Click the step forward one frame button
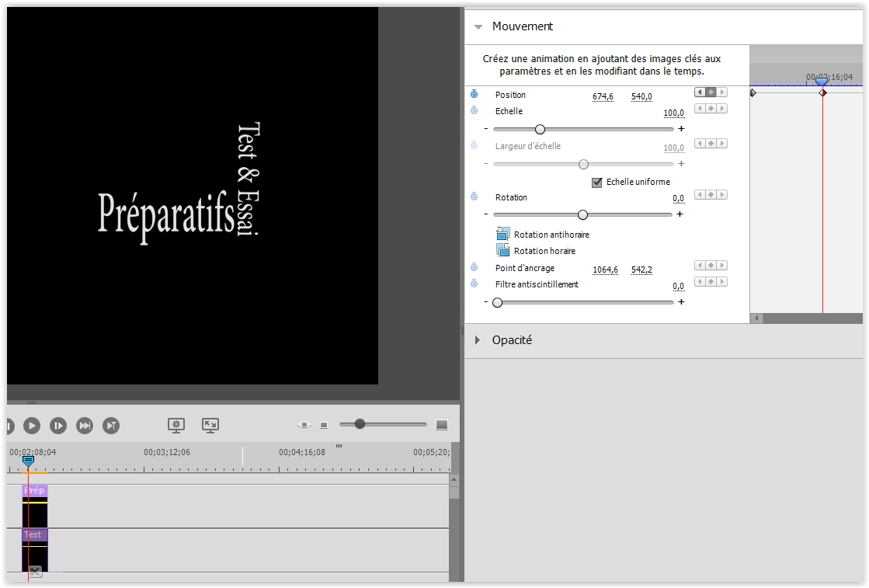The width and height of the screenshot is (869, 588). pos(58,425)
